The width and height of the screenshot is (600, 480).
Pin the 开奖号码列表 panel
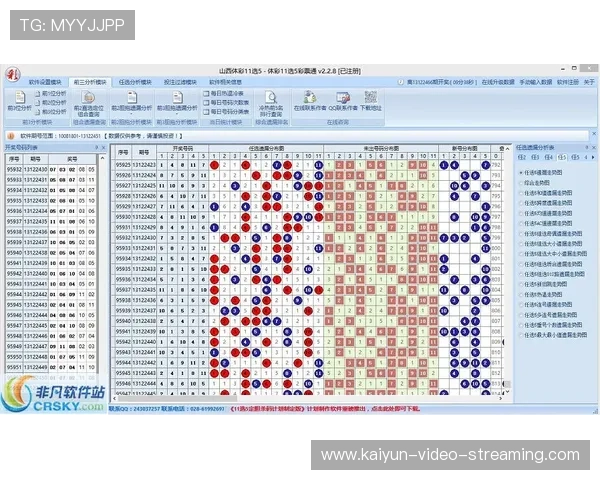(x=97, y=147)
